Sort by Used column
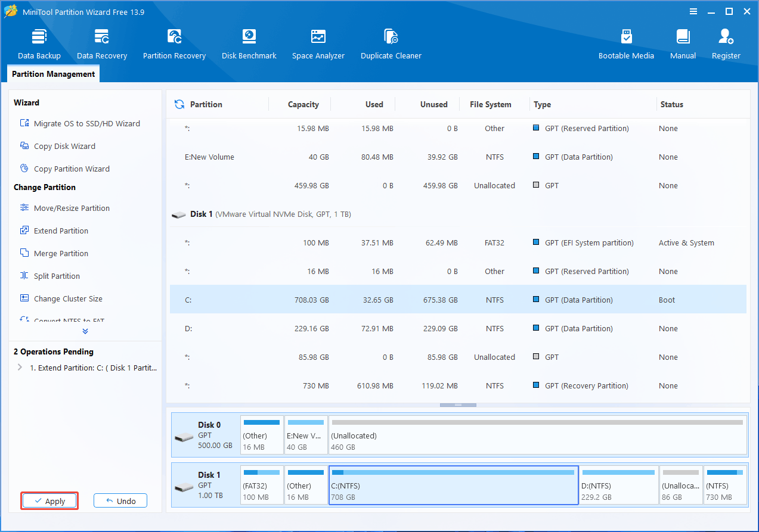 pos(374,104)
